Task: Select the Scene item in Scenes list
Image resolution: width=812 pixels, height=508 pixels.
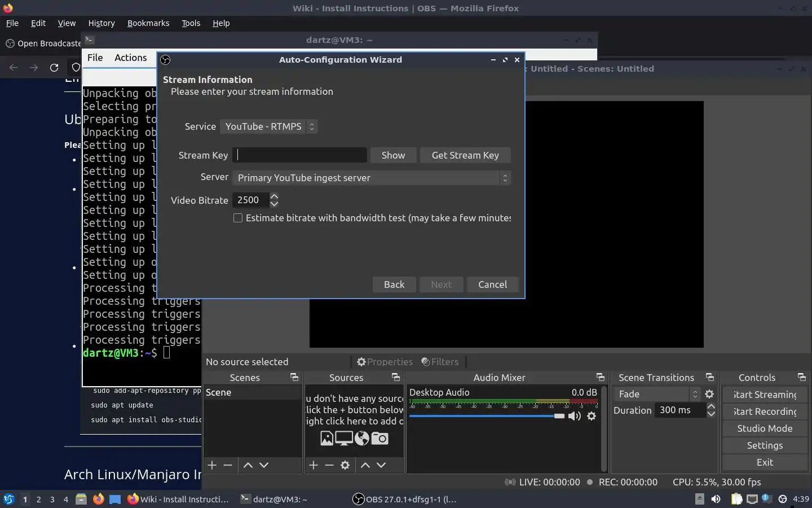Action: 252,392
